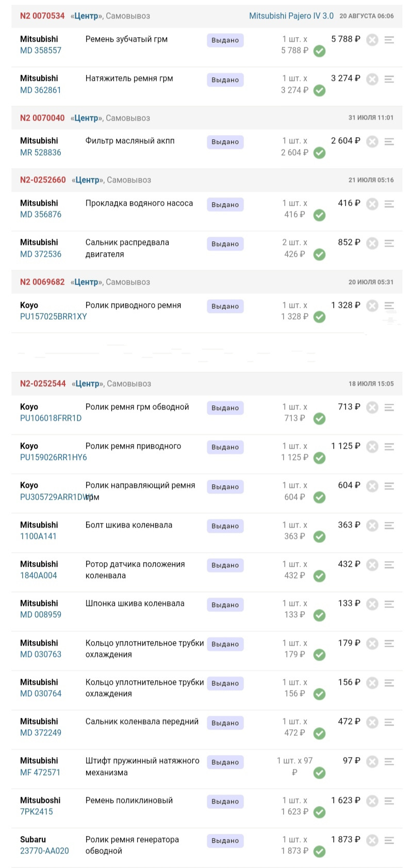The image size is (412, 868).
Task: Expand row menu for MD 030763 ring
Action: (389, 643)
